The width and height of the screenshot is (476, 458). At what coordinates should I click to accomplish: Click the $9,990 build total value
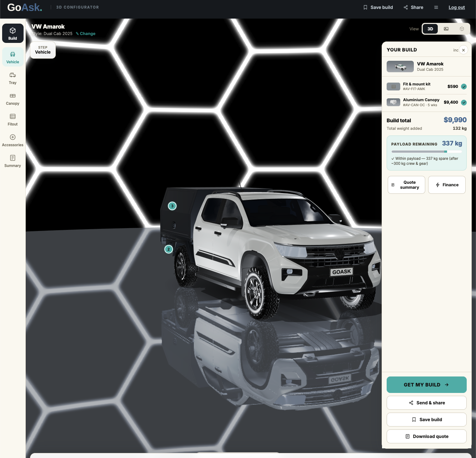455,120
